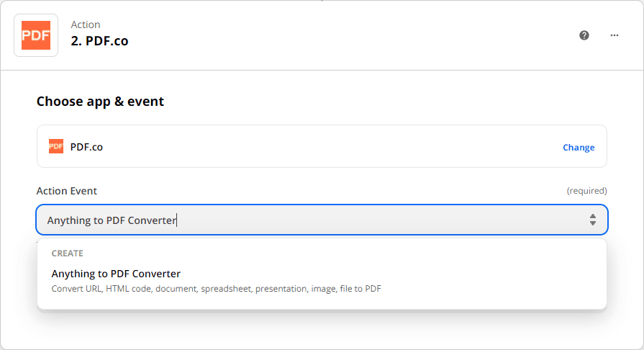The image size is (644, 350).
Task: Click the Change link for the app
Action: tap(579, 148)
